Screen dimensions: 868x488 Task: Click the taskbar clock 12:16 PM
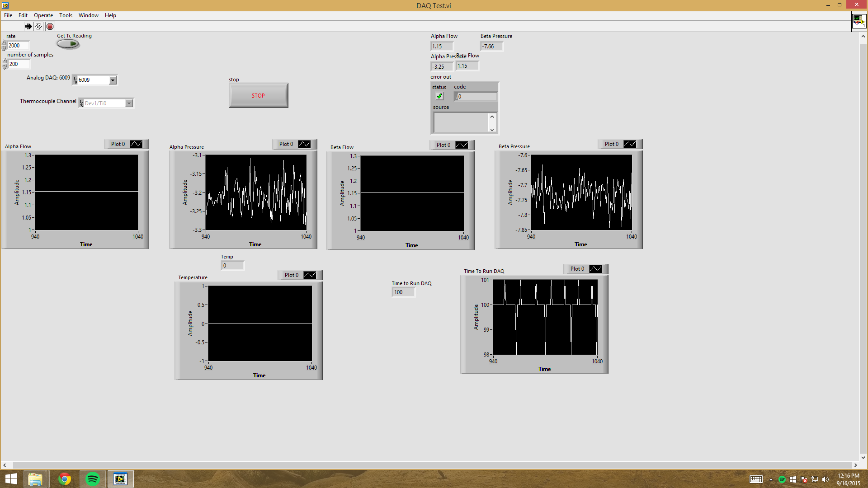tap(848, 476)
